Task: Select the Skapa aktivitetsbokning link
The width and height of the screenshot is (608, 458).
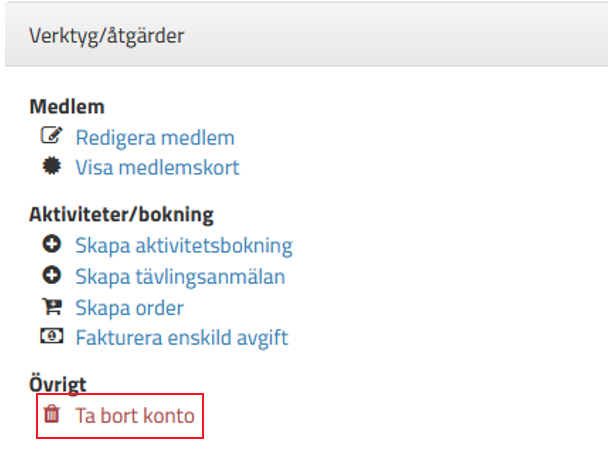Action: click(x=184, y=246)
